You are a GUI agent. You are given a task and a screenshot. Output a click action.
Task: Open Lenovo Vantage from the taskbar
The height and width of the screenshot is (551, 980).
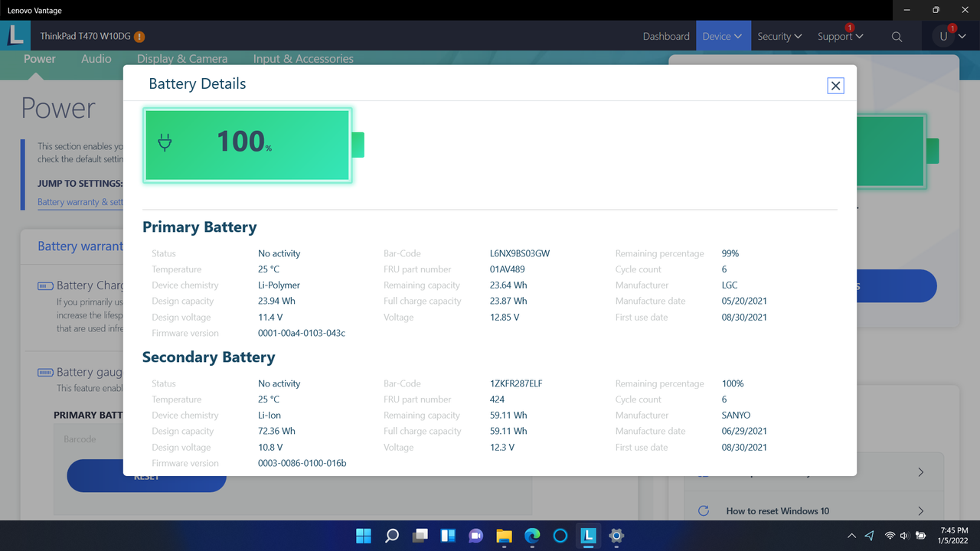(588, 536)
